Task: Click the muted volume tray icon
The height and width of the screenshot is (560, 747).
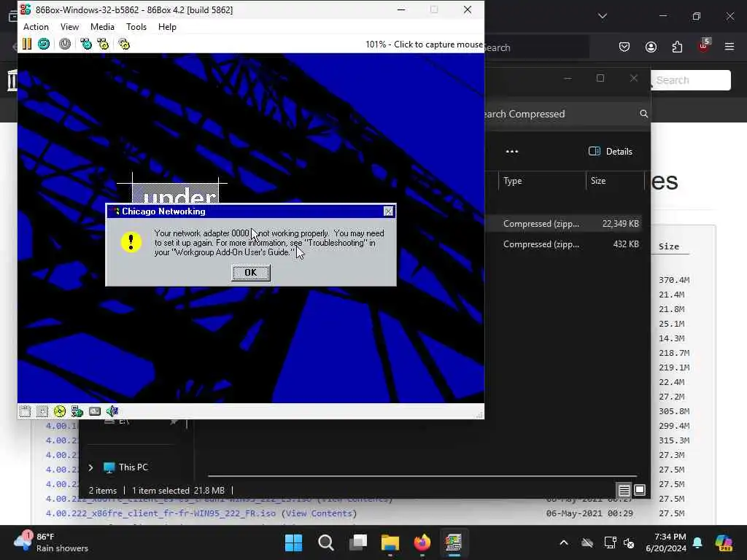Action: click(629, 542)
